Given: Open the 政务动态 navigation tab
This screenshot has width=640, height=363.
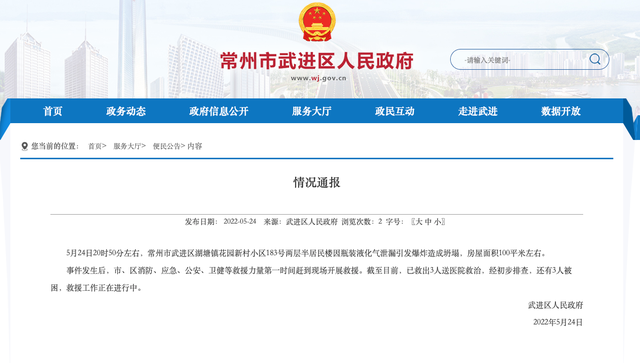Looking at the screenshot, I should pos(126,111).
